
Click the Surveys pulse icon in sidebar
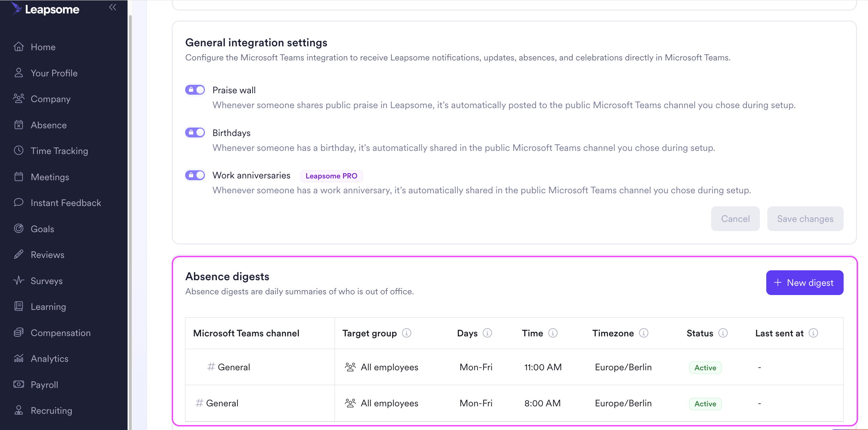point(19,281)
